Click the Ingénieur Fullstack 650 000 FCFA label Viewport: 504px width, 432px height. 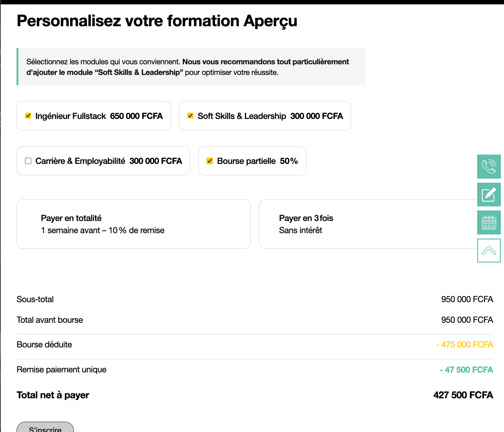pos(99,116)
